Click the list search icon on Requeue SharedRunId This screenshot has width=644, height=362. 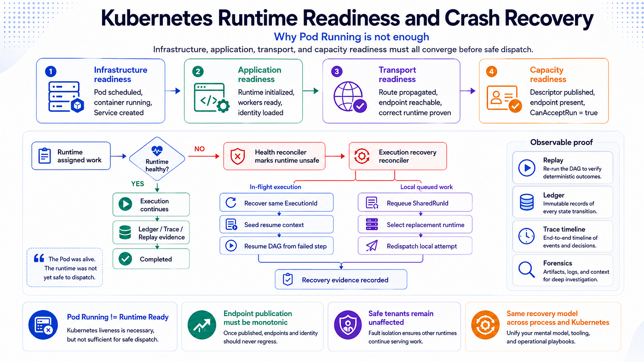click(372, 203)
